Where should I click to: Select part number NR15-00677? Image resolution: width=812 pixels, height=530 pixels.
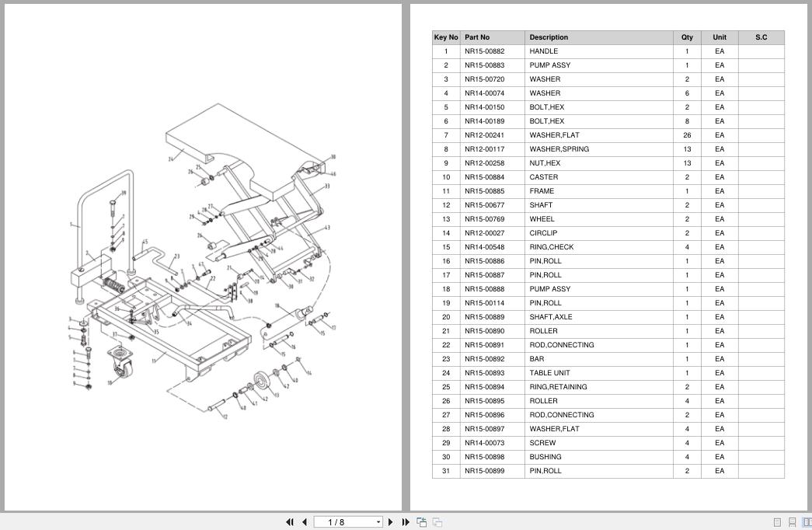pos(484,205)
